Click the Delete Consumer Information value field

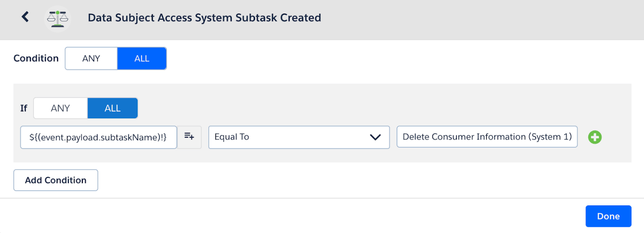point(487,137)
